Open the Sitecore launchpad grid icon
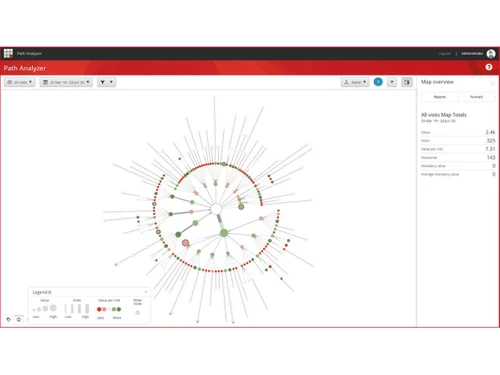The height and width of the screenshot is (375, 500). click(8, 53)
